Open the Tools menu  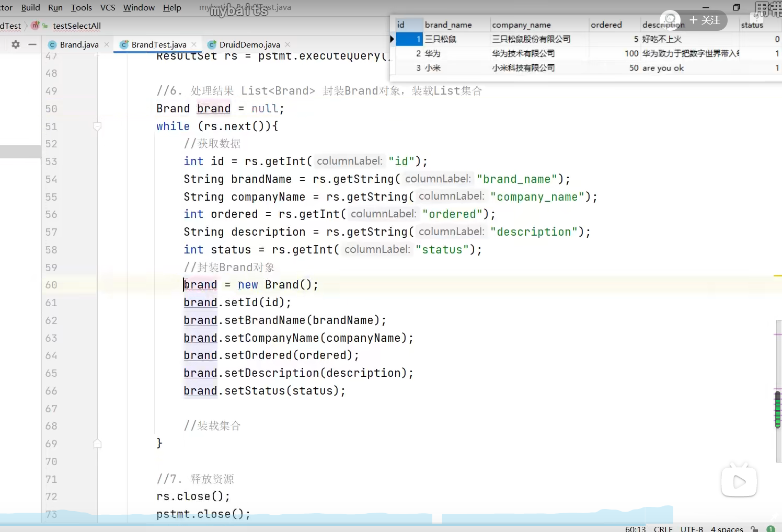tap(82, 7)
